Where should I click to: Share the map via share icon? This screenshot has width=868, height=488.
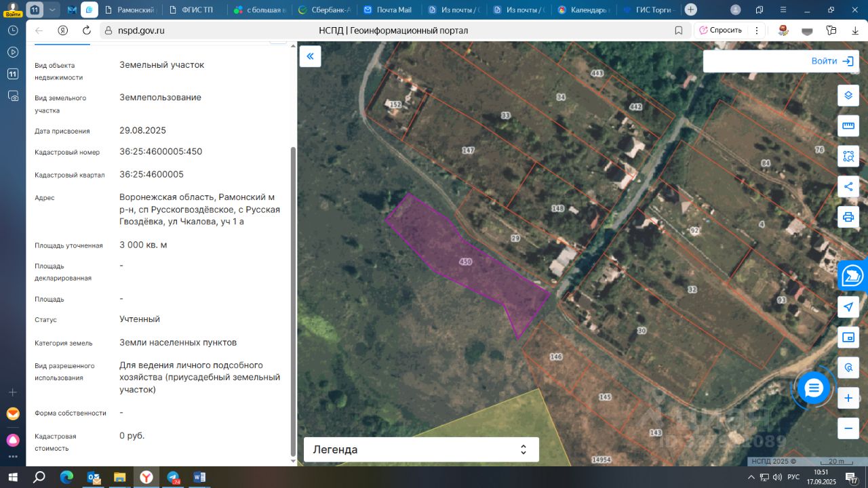[848, 186]
